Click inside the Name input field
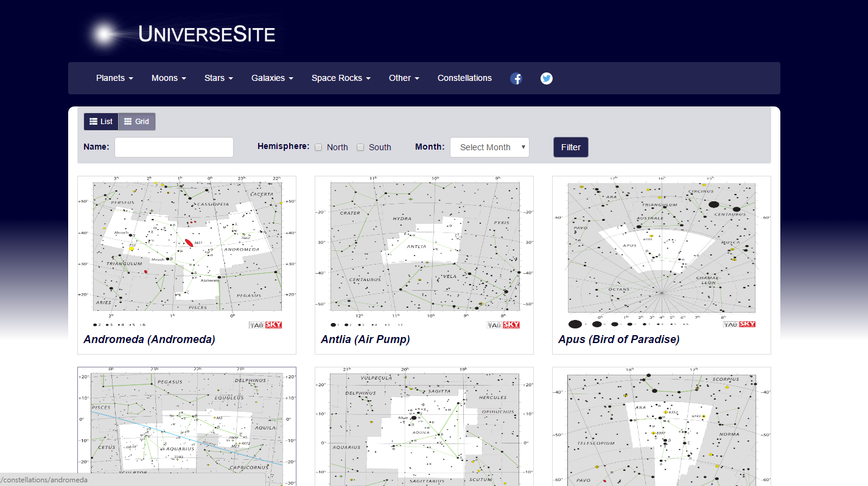This screenshot has height=486, width=868. click(173, 147)
